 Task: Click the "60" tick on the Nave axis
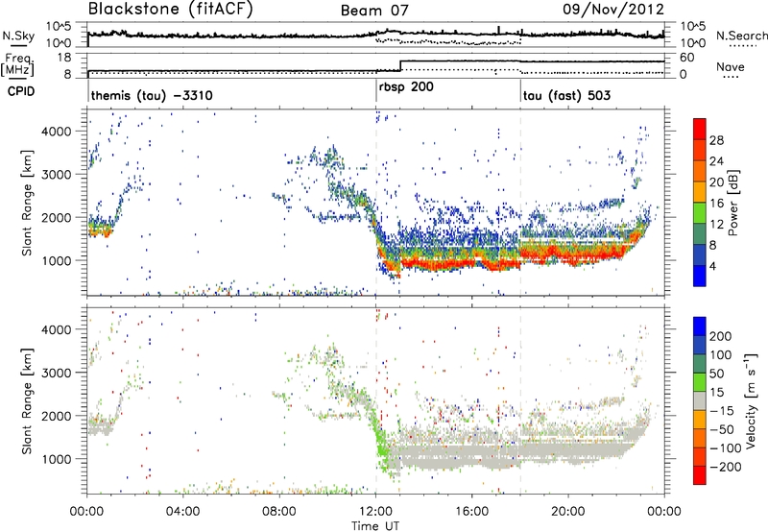pyautogui.click(x=686, y=58)
